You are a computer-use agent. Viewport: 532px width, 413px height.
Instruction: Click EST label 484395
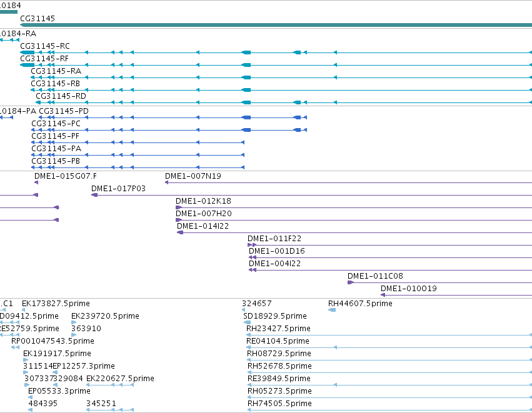(x=43, y=404)
